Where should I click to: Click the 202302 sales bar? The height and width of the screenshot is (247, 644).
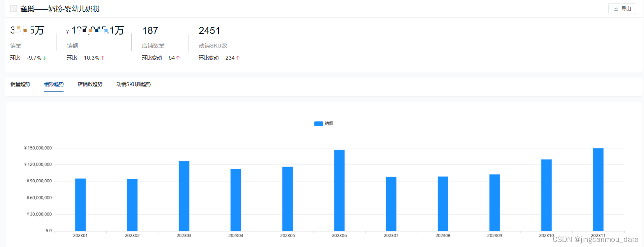pyautogui.click(x=132, y=205)
